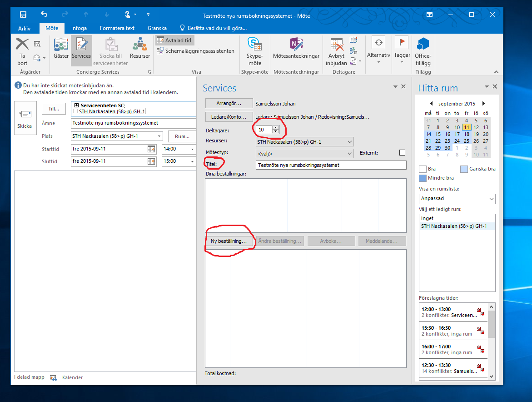
Task: Choose the suggested time 12:00 - 13:00
Action: click(453, 312)
